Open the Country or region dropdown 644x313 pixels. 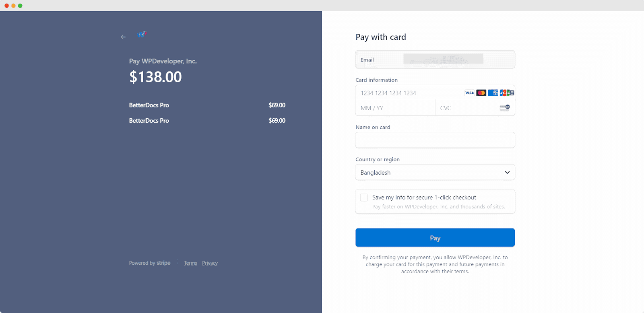point(435,172)
